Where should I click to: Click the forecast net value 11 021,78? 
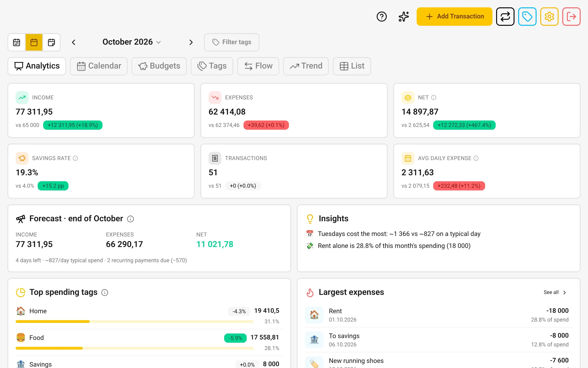coord(215,244)
